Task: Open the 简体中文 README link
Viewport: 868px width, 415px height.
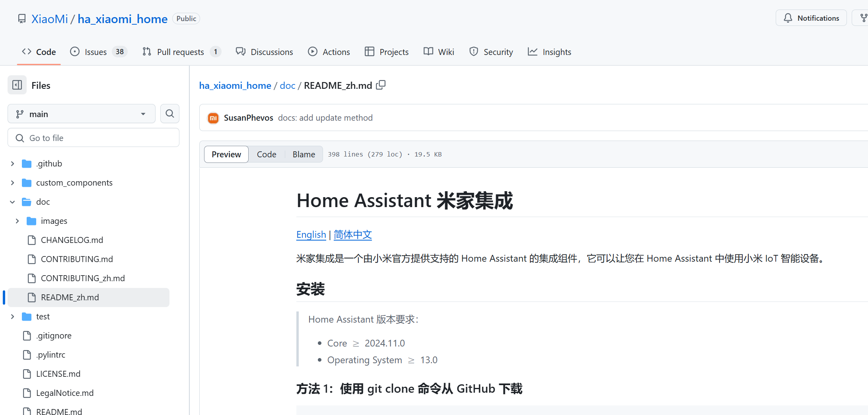Action: click(x=353, y=235)
